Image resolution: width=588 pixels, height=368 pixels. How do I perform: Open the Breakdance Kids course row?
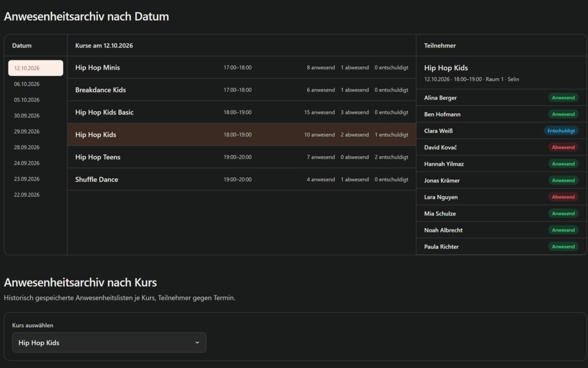(242, 90)
